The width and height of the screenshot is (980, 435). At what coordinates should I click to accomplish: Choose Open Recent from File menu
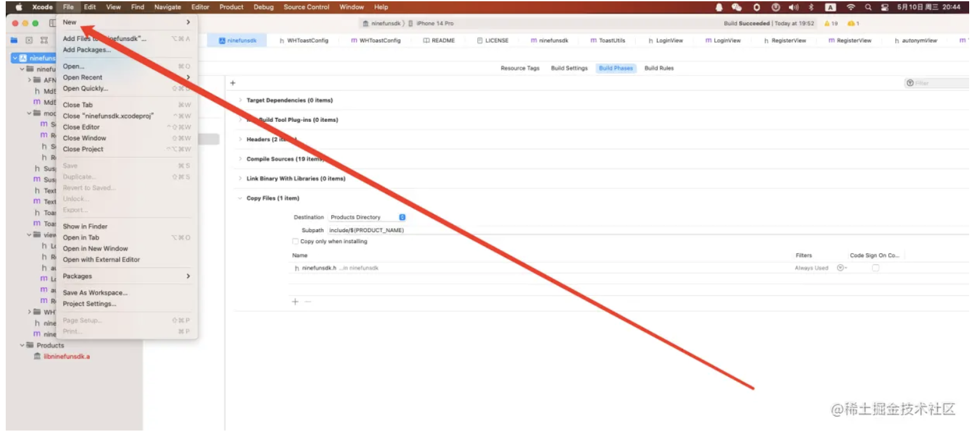pyautogui.click(x=126, y=77)
